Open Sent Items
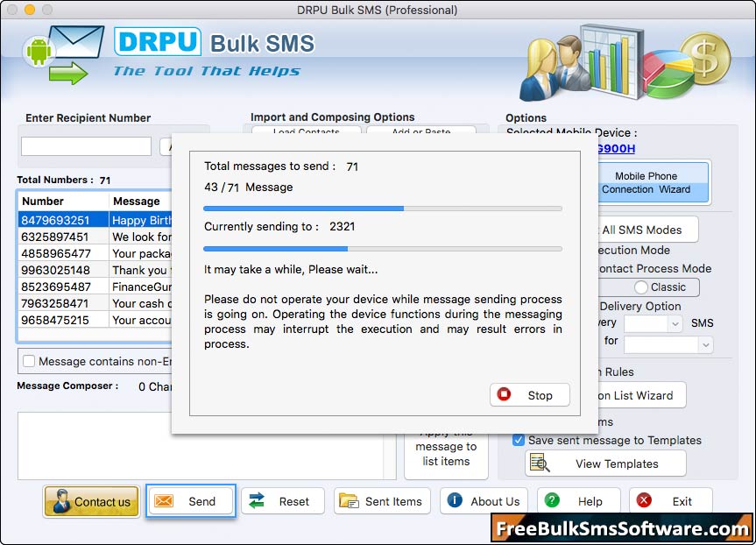756x545 pixels. click(381, 501)
